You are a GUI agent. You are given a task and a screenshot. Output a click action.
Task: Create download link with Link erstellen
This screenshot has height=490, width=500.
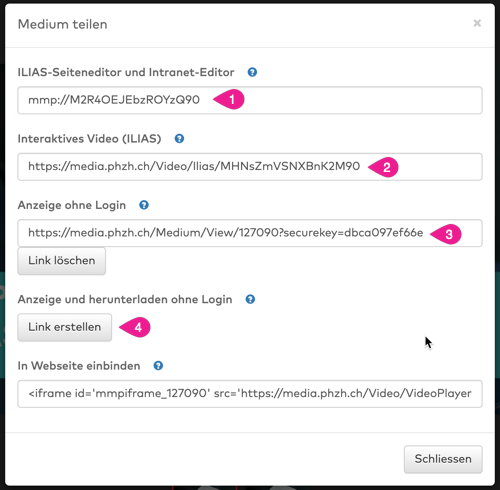65,327
